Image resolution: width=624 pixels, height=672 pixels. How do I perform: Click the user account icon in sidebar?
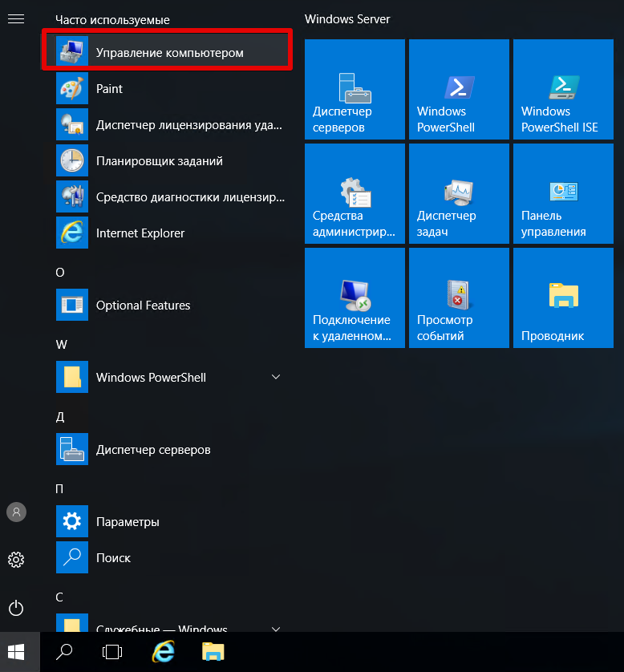pos(16,512)
